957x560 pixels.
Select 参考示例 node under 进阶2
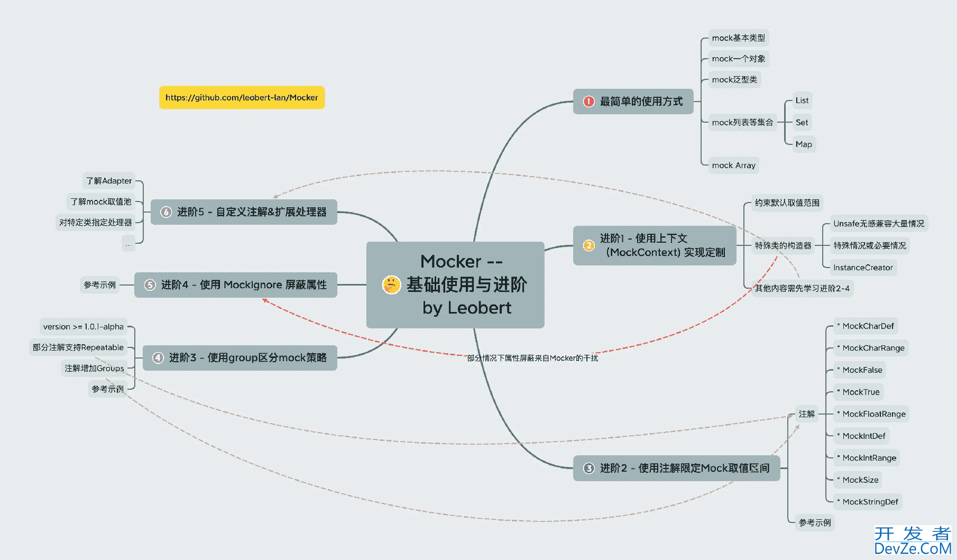coord(815,522)
